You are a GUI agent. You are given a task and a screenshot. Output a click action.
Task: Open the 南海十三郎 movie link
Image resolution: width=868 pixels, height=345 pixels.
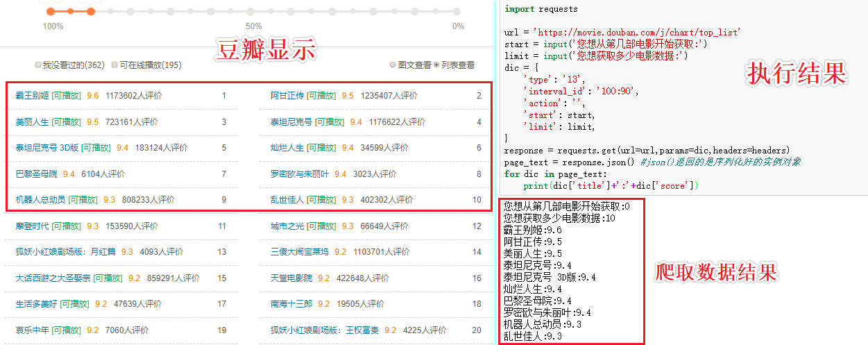pyautogui.click(x=292, y=304)
